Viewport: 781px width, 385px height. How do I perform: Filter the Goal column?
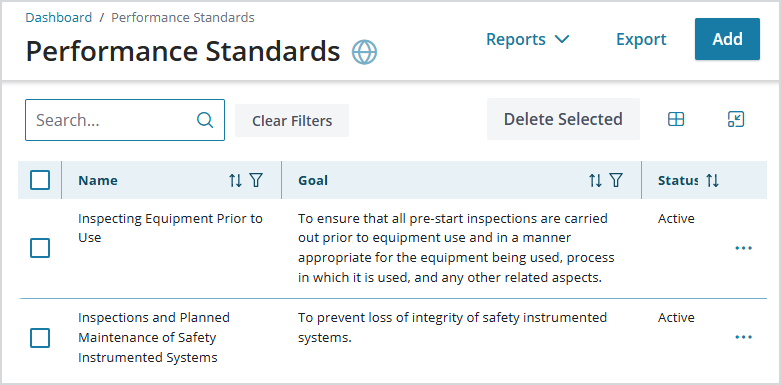[x=616, y=180]
